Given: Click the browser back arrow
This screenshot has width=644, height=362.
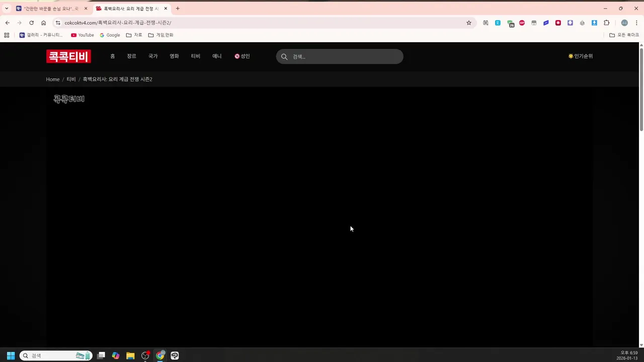Looking at the screenshot, I should pos(7,23).
